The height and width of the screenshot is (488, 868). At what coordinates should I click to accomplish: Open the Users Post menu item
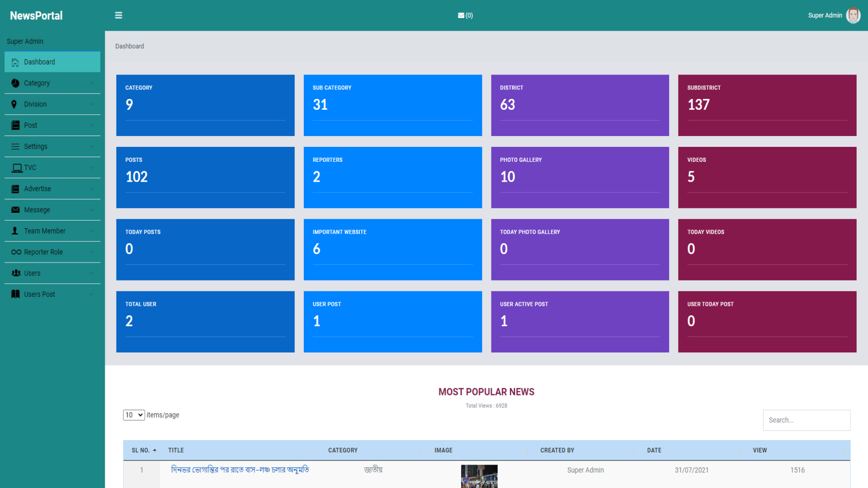pos(39,294)
